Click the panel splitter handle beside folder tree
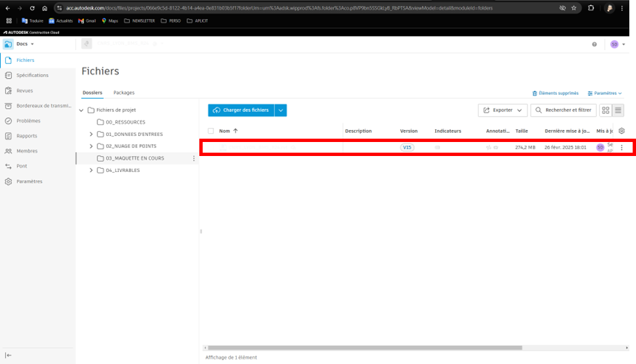Screen dimensions: 636x364 (201, 231)
